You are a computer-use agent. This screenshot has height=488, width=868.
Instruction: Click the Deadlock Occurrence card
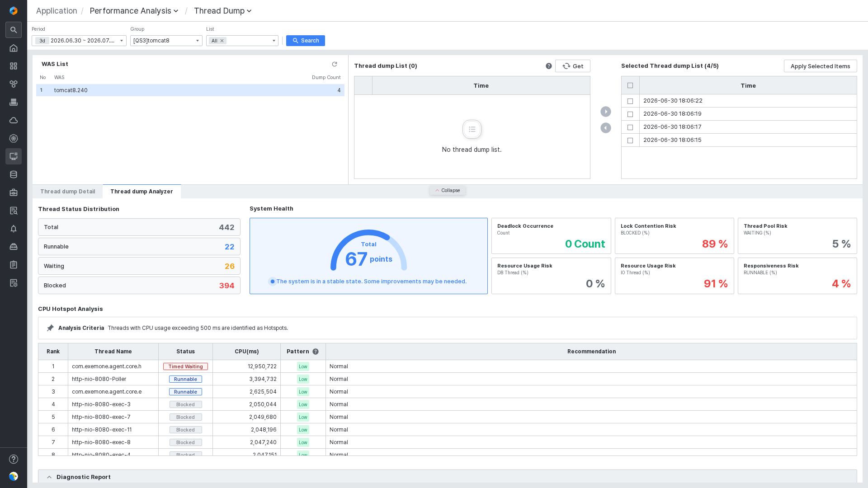pyautogui.click(x=551, y=236)
